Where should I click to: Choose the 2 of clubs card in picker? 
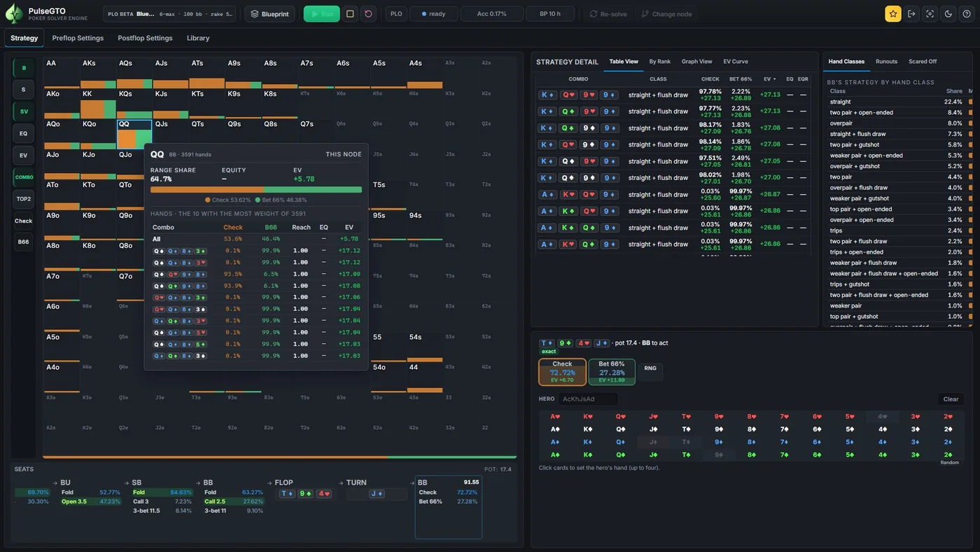tap(948, 455)
